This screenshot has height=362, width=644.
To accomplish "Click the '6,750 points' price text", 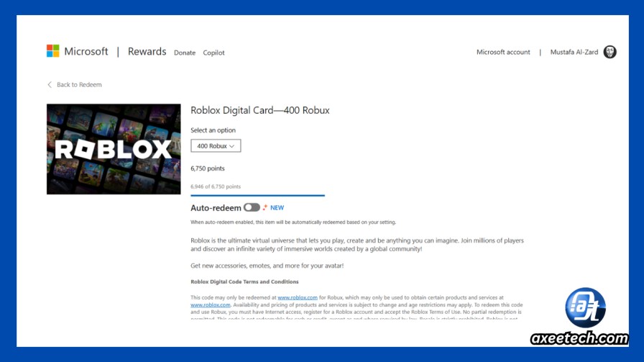I will (x=208, y=168).
